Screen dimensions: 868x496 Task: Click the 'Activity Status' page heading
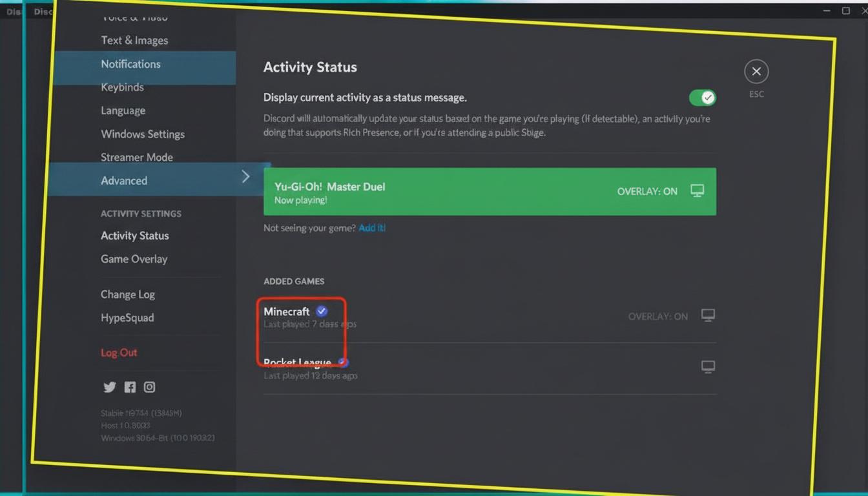coord(310,67)
